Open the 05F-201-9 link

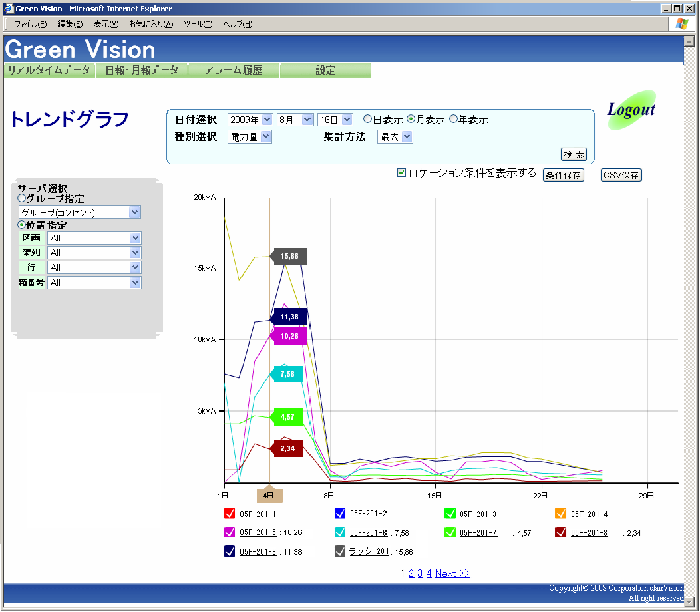258,552
